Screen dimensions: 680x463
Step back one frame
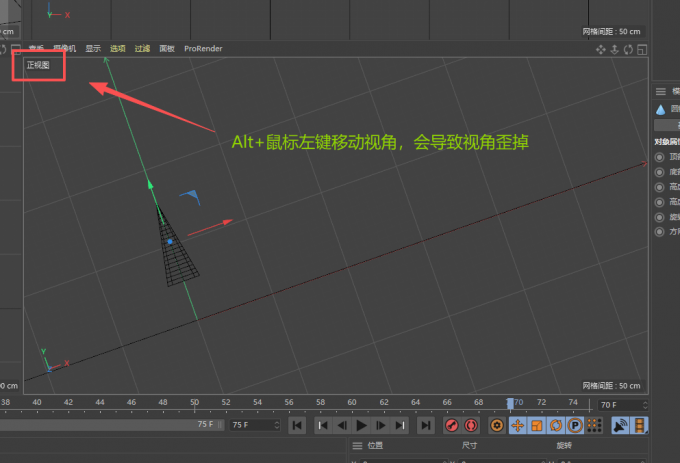(342, 425)
